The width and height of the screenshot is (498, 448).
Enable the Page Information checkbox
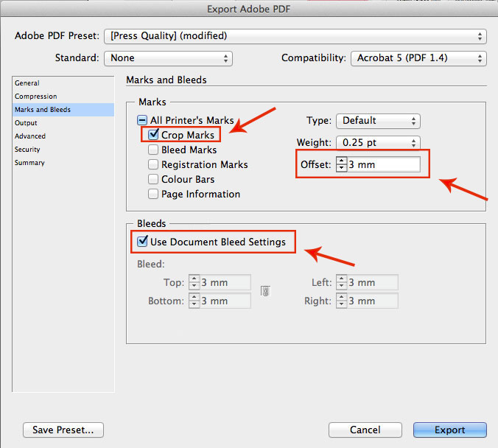pos(153,194)
